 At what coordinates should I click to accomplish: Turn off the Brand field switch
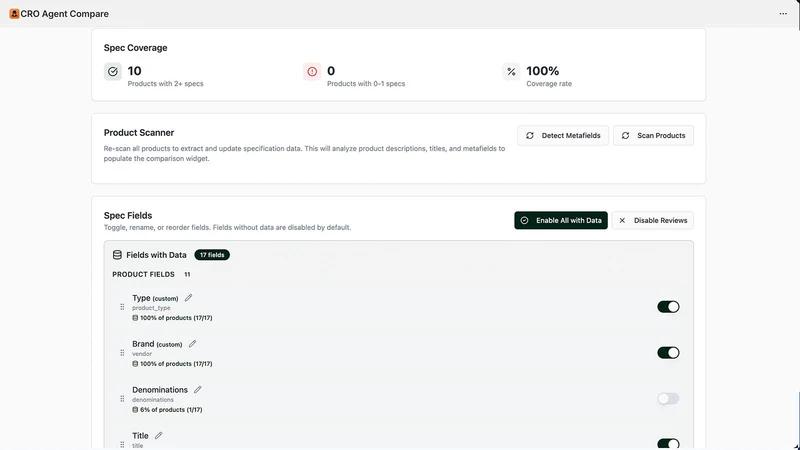pos(668,353)
